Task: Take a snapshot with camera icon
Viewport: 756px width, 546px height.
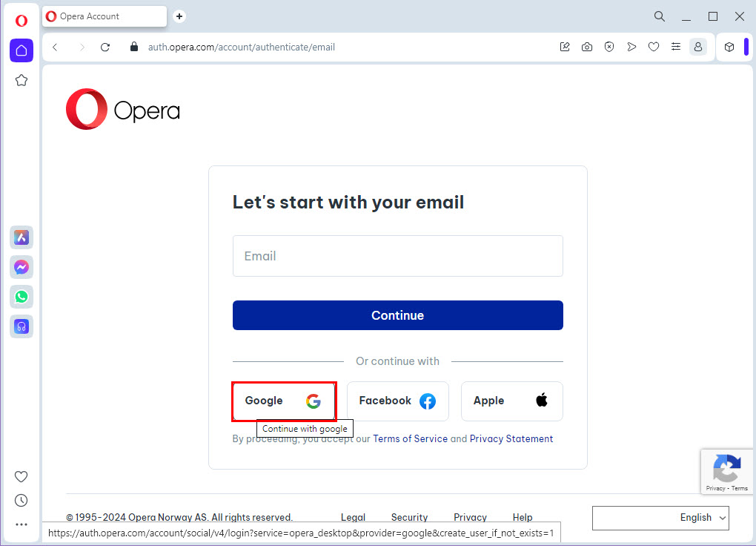Action: [587, 47]
